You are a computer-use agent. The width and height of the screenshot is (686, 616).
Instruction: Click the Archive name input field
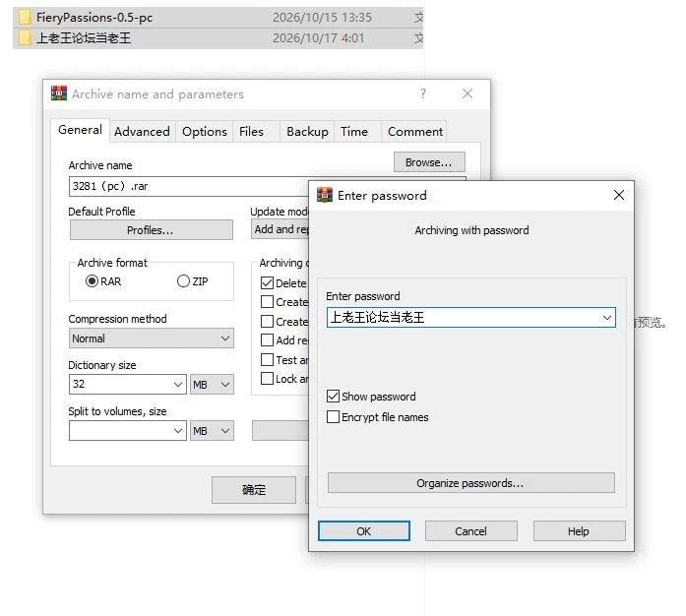point(189,186)
